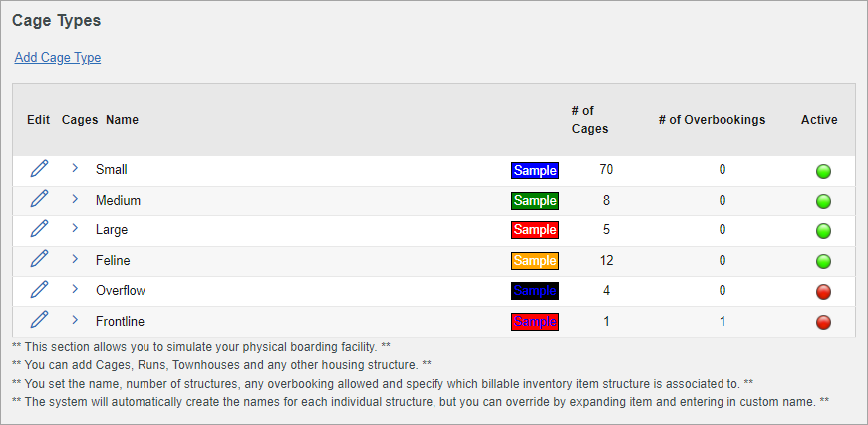Click the # of Overbookings column header
The height and width of the screenshot is (425, 868).
712,120
